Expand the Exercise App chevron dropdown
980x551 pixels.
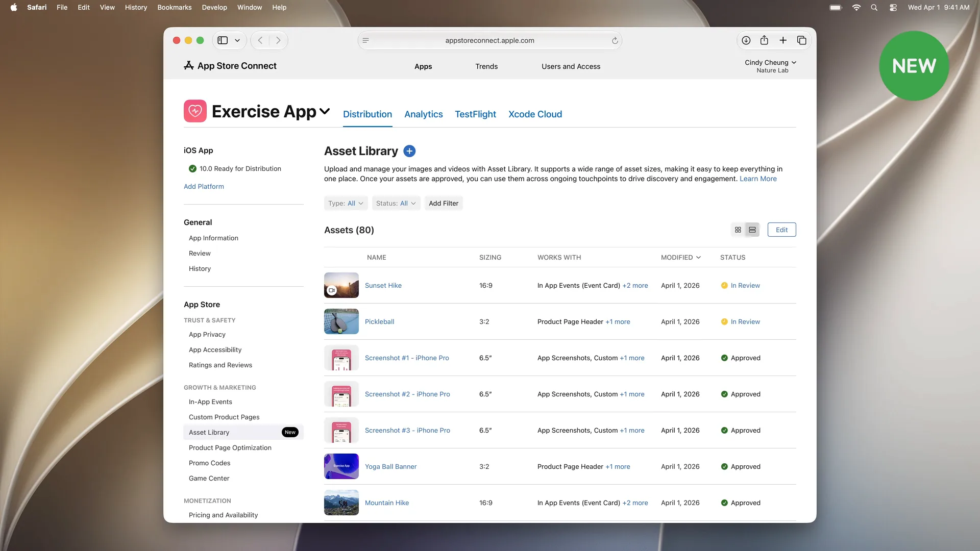tap(325, 111)
